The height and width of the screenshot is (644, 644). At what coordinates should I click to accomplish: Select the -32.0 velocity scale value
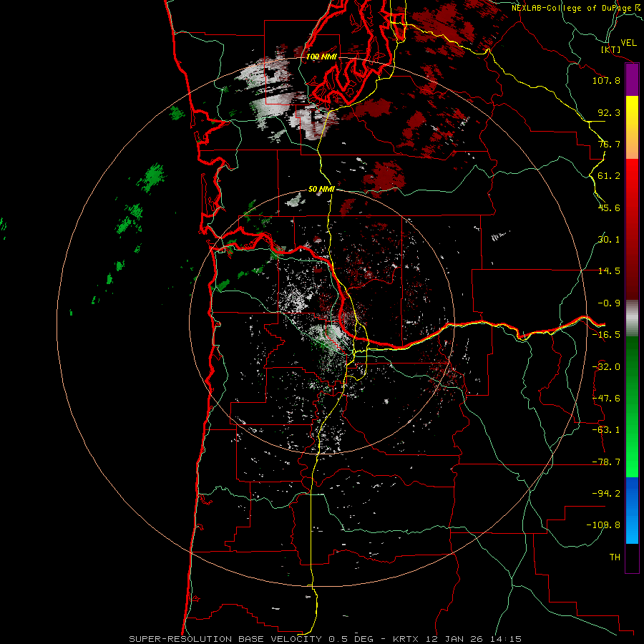606,367
